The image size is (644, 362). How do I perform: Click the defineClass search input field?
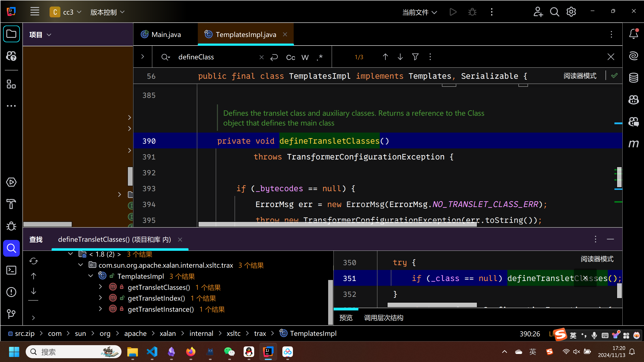(x=216, y=57)
